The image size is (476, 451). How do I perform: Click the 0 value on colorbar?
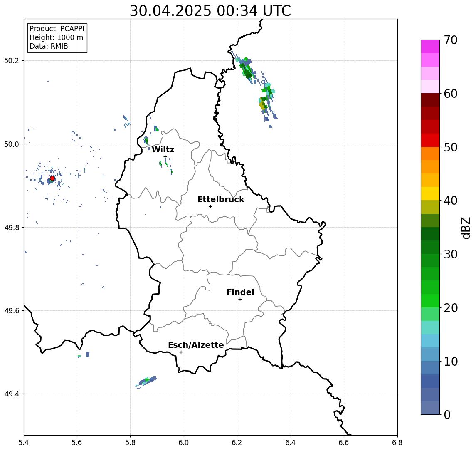(x=447, y=414)
